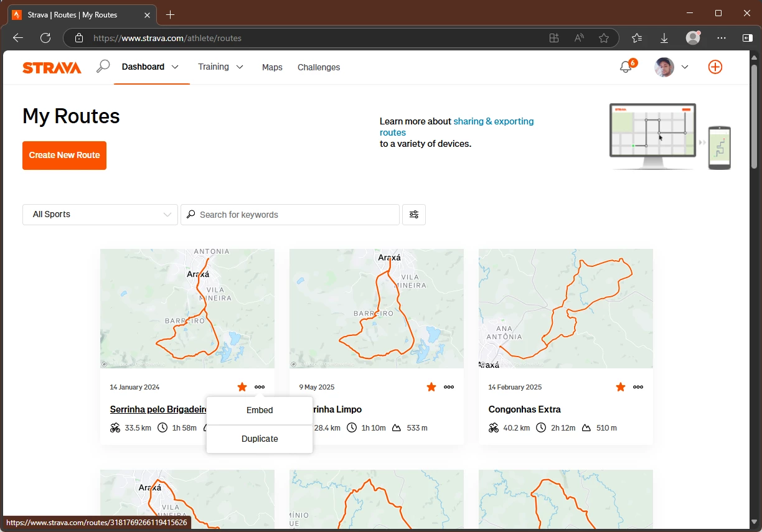Viewport: 762px width, 532px height.
Task: Open browser apps grid icon in address bar
Action: [554, 38]
